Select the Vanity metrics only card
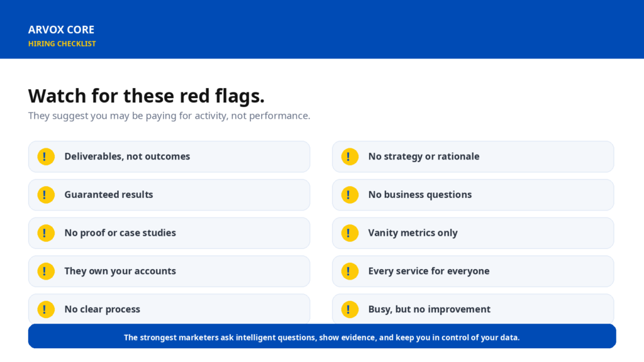The image size is (644, 362). click(473, 233)
